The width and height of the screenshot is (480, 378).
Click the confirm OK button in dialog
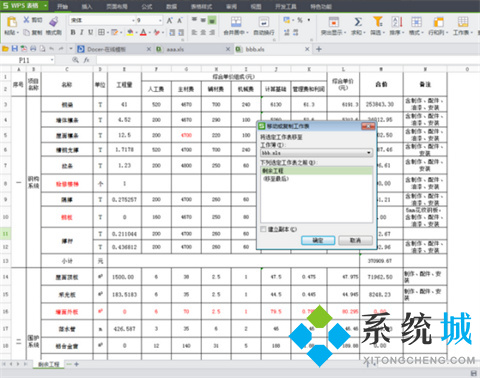[318, 240]
